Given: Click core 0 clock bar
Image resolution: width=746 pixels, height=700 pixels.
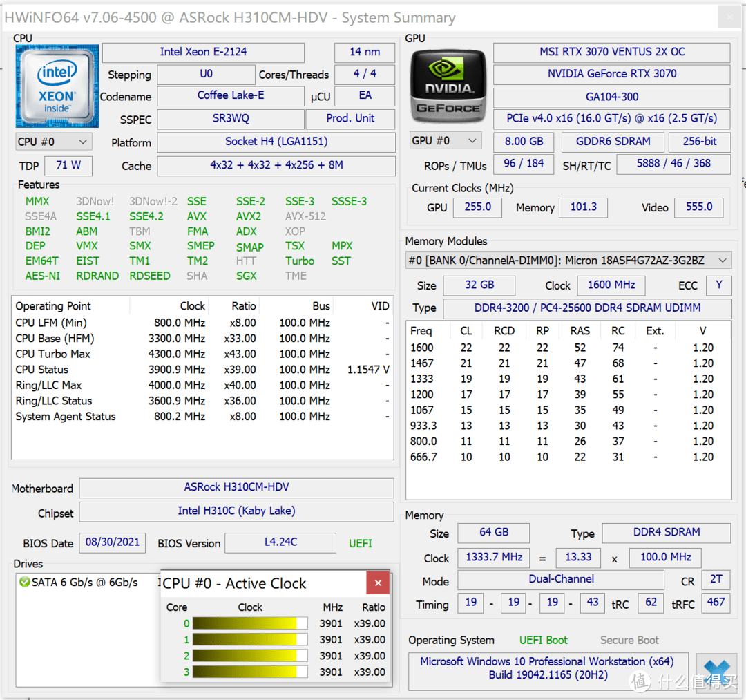Looking at the screenshot, I should (250, 623).
